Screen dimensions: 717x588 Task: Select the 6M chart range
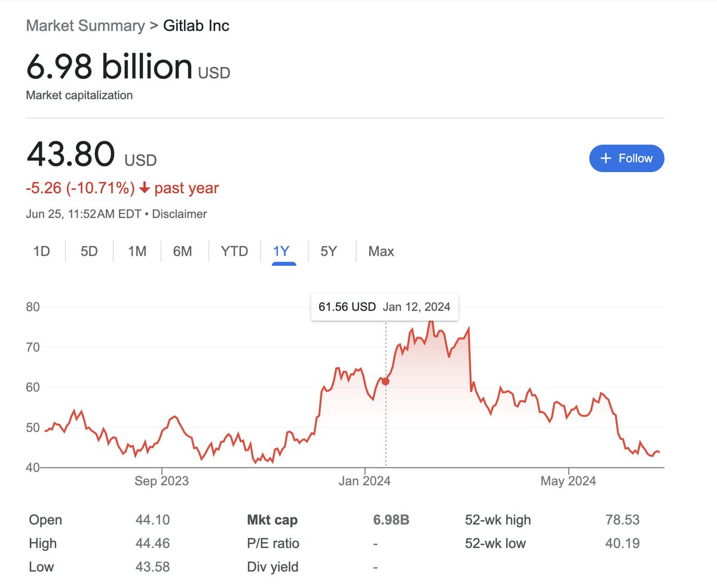click(x=183, y=252)
